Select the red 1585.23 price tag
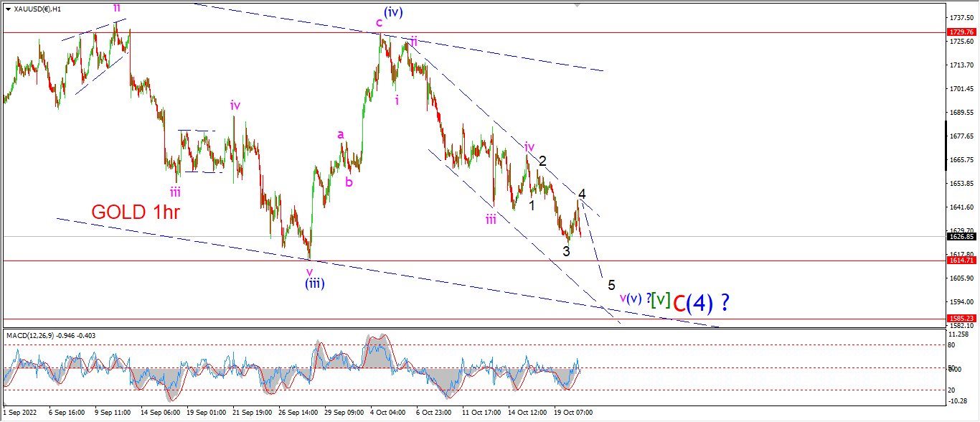 [961, 318]
